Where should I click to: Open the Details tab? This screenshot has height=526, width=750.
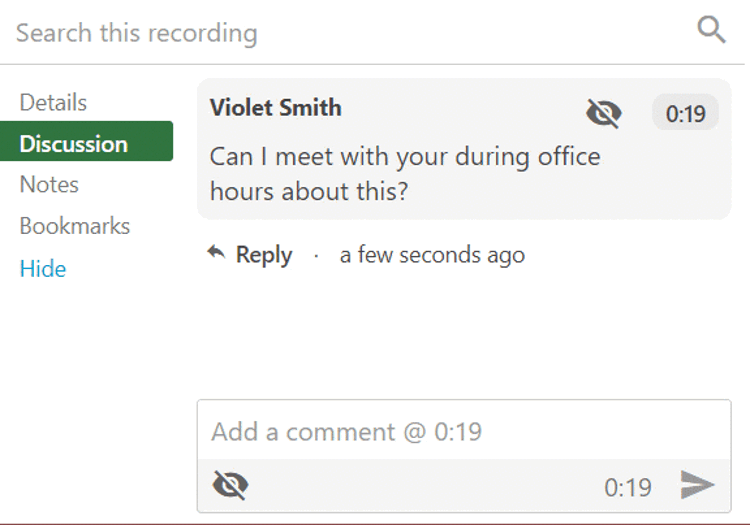pyautogui.click(x=53, y=102)
